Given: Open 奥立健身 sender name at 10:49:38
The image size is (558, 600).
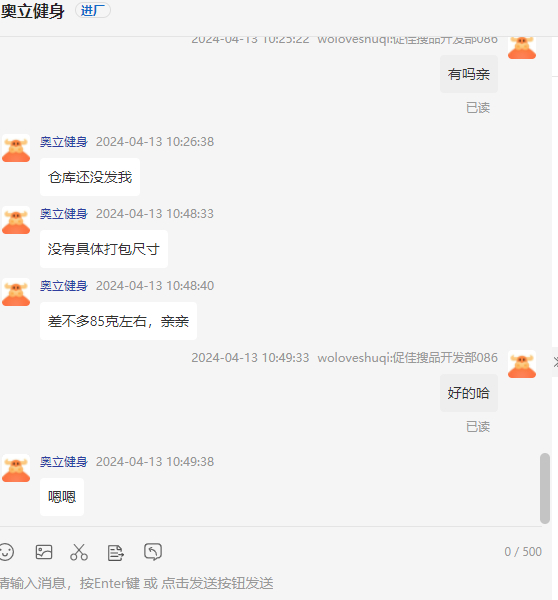Looking at the screenshot, I should pos(64,462).
